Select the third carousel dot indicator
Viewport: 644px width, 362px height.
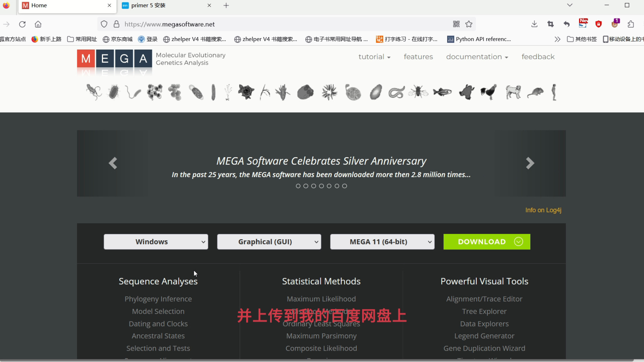coord(314,186)
